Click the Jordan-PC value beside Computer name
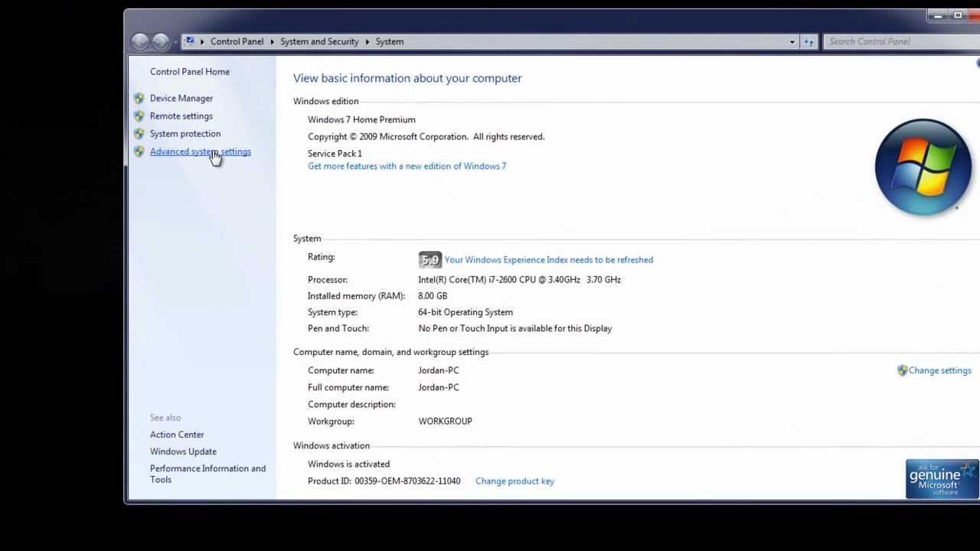The image size is (980, 551). point(439,370)
